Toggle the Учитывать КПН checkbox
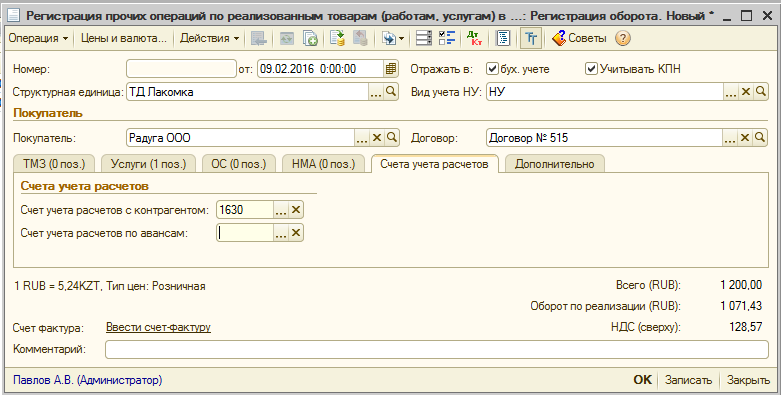This screenshot has width=781, height=395. (x=591, y=69)
